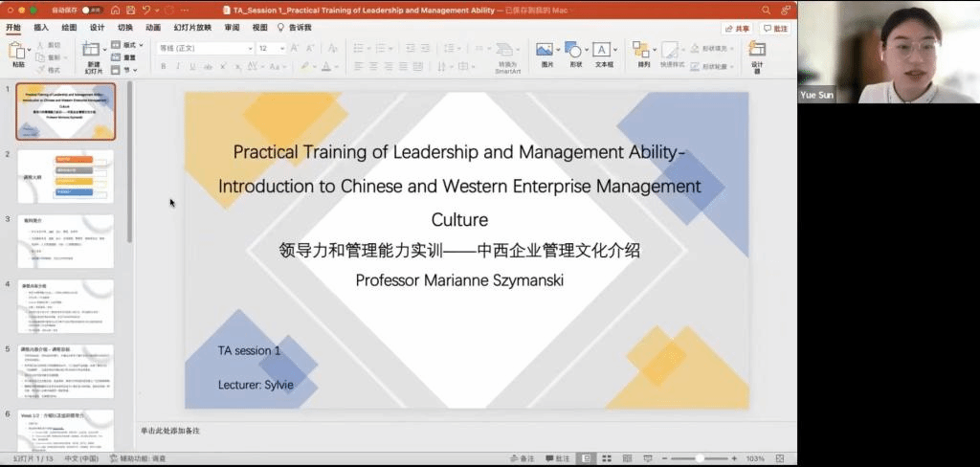Click the Save icon in title bar
Viewport: 980px width, 467px height.
[130, 10]
